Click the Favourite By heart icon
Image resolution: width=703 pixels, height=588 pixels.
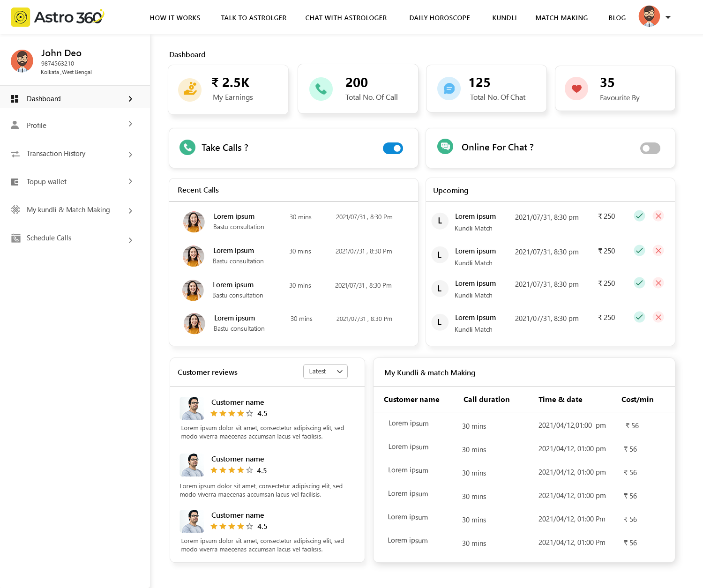click(576, 89)
